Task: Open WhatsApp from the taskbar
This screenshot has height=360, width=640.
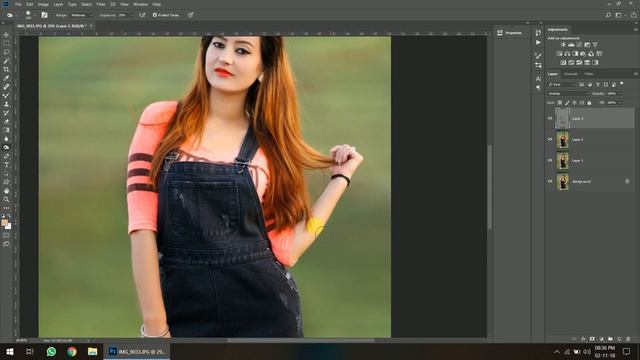Action: click(51, 351)
